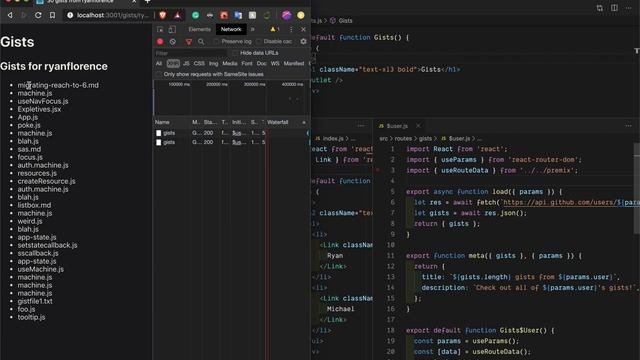Open DevTools warning count indicator
The height and width of the screenshot is (360, 640).
275,29
